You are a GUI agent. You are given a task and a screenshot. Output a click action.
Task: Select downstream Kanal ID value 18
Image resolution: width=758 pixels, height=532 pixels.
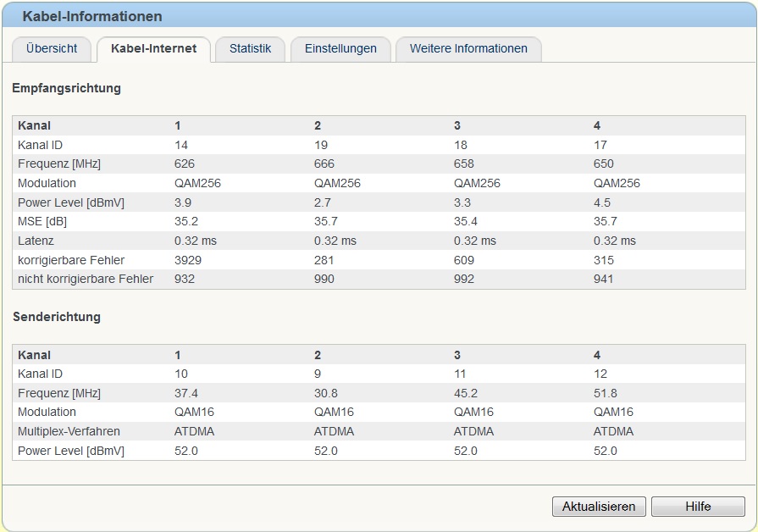pos(460,145)
